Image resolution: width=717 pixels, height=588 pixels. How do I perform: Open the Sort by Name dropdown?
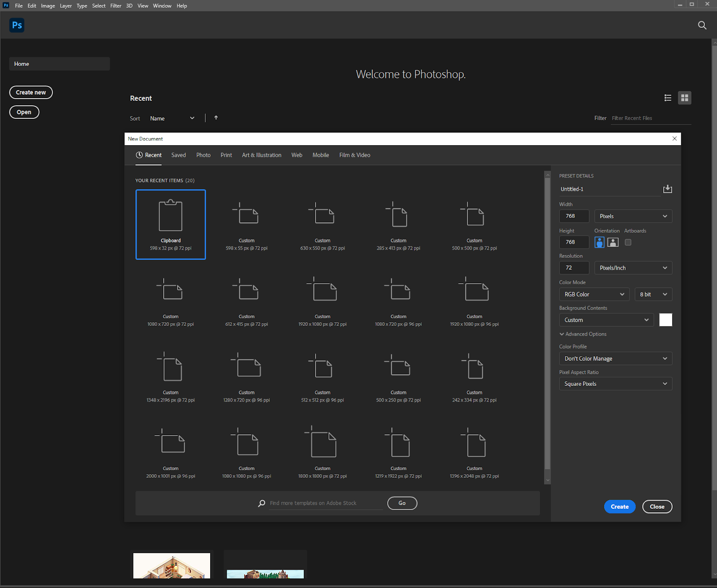(173, 118)
